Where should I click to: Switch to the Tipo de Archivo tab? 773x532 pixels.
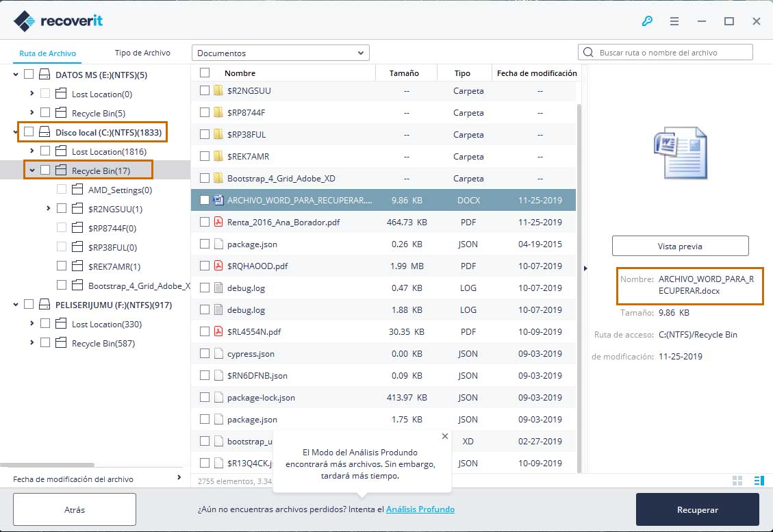[x=142, y=53]
